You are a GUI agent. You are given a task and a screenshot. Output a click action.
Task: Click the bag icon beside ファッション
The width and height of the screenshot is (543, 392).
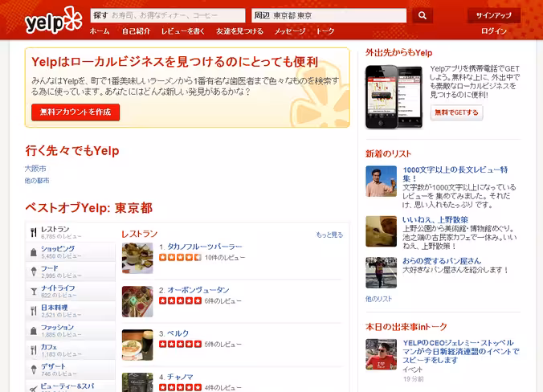click(x=34, y=331)
